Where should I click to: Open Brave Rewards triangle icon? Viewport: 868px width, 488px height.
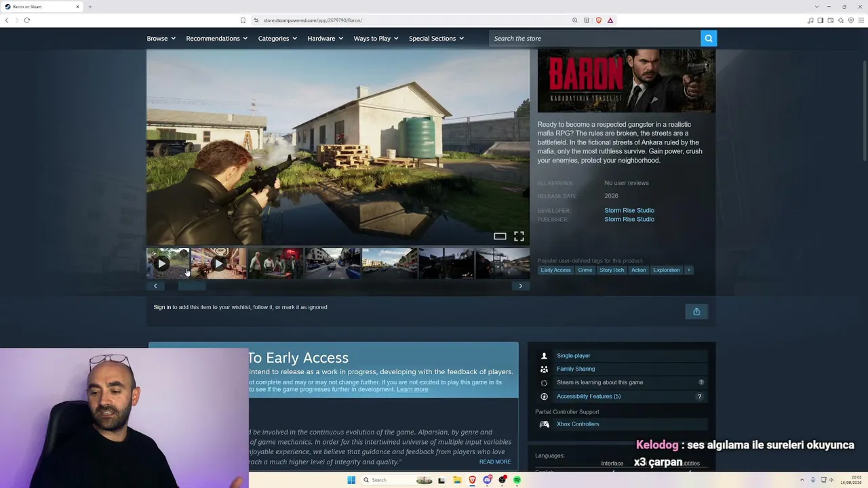[x=610, y=20]
